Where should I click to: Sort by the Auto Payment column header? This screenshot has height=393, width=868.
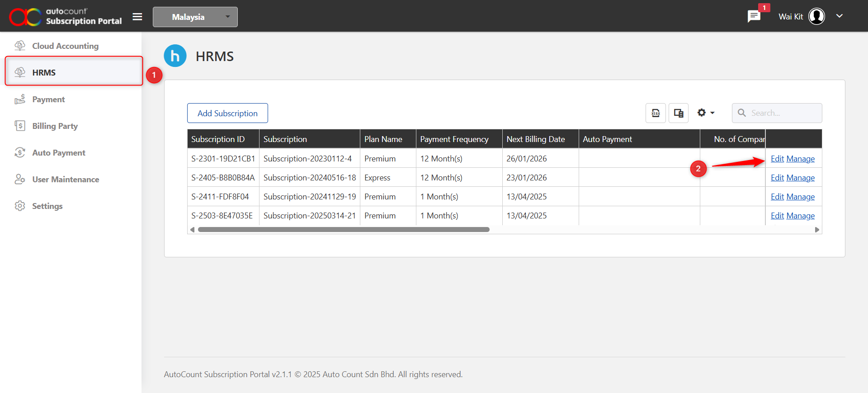click(639, 139)
